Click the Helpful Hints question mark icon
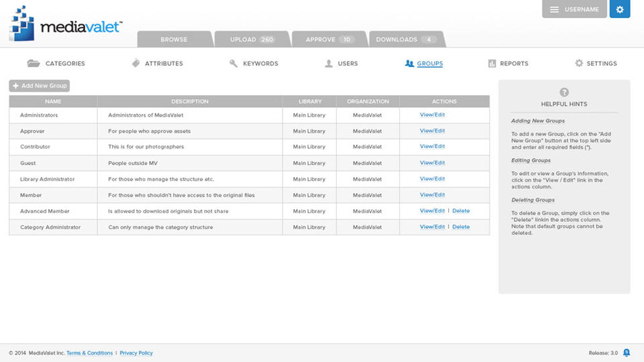 tap(564, 93)
